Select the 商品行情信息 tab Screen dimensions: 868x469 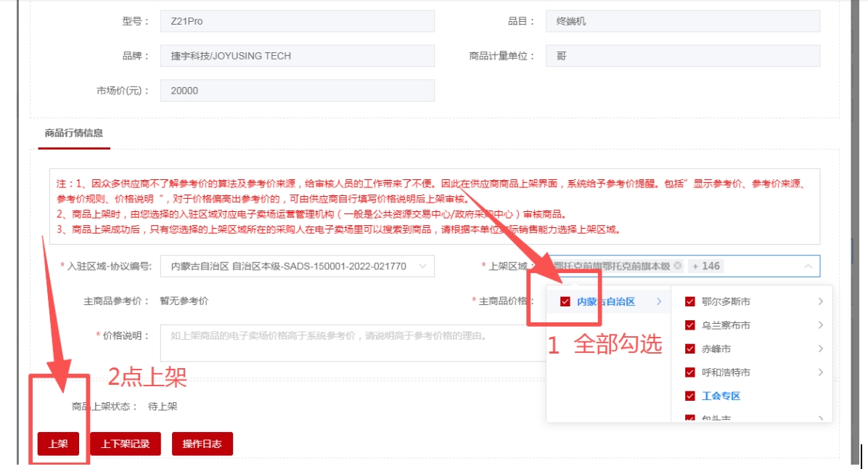[x=73, y=133]
